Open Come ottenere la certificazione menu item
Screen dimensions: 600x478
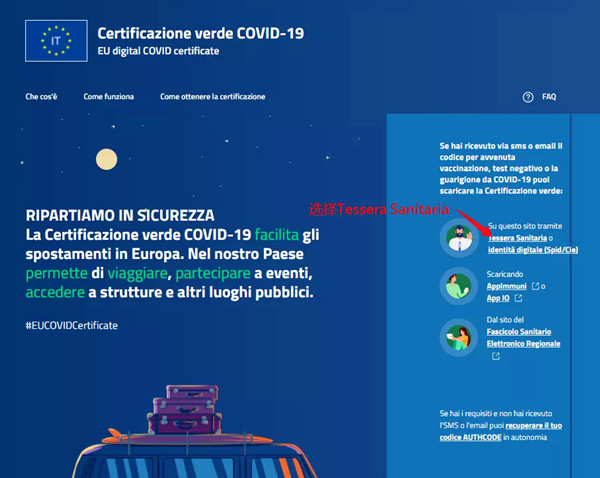pyautogui.click(x=213, y=96)
